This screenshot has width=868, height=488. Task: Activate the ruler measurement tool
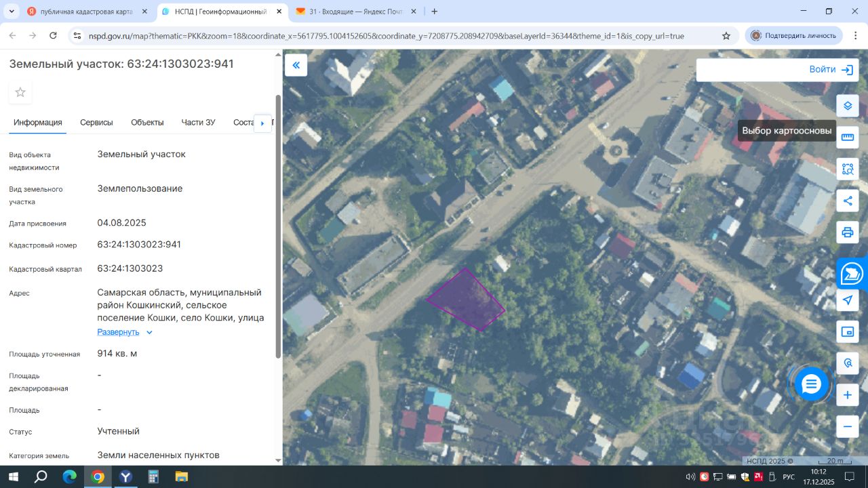click(848, 137)
